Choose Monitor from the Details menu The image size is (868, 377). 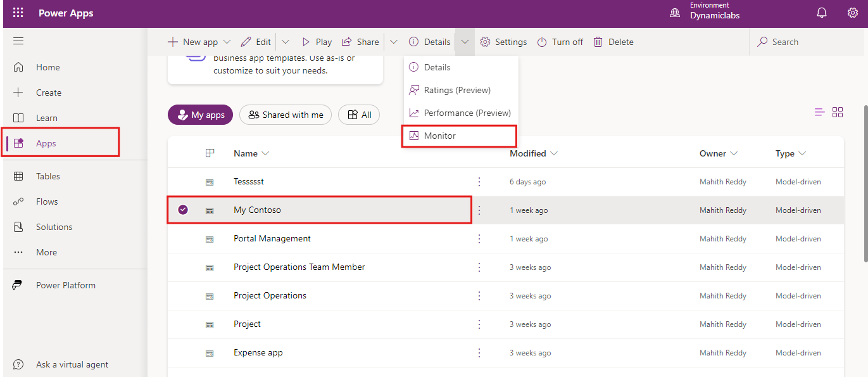click(439, 136)
